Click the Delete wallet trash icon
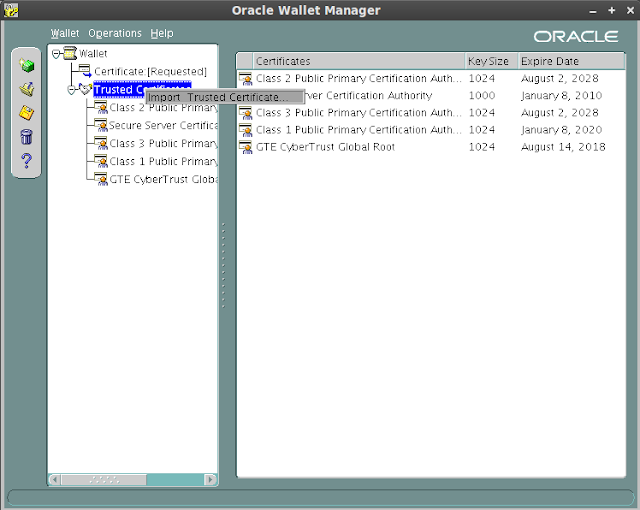 pos(27,137)
